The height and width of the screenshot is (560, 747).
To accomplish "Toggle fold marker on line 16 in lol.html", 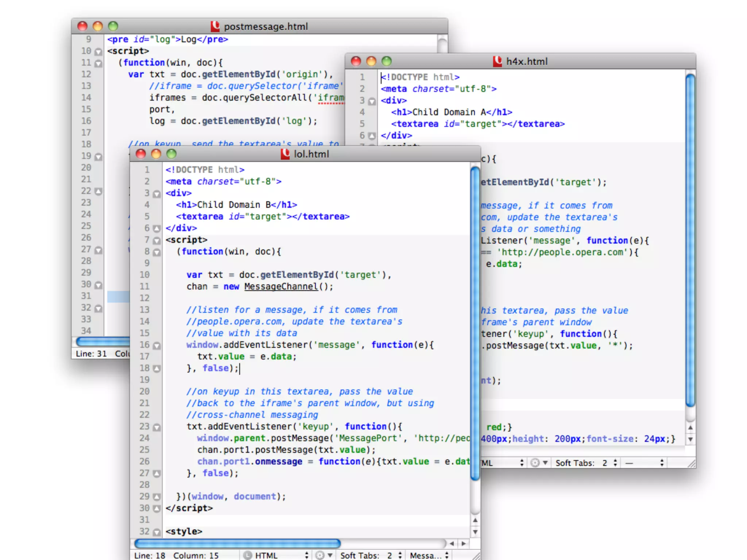I will click(157, 345).
